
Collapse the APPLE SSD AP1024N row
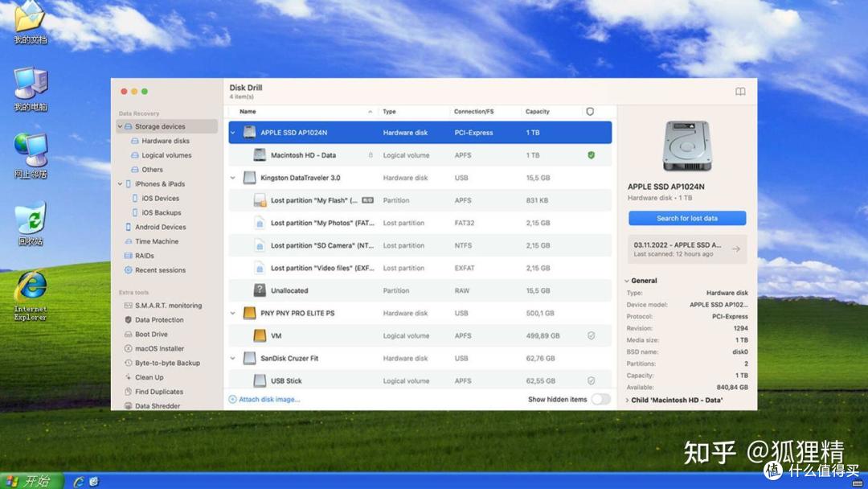[x=233, y=133]
